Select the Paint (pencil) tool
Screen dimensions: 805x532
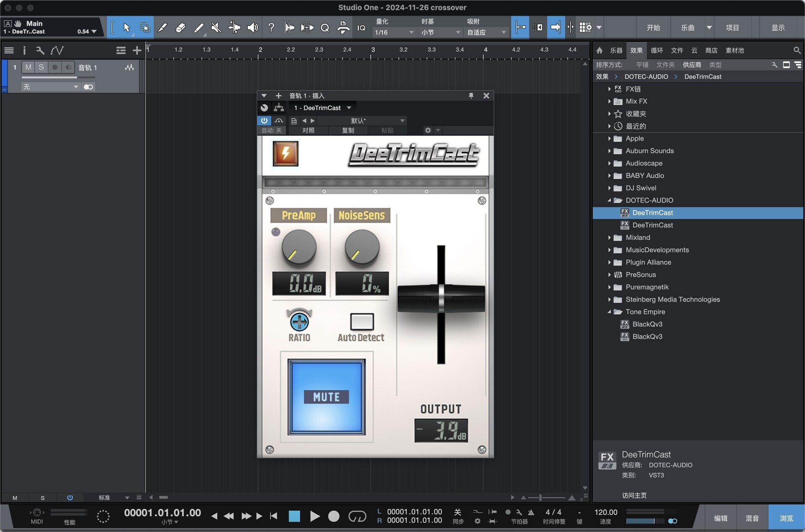(198, 28)
